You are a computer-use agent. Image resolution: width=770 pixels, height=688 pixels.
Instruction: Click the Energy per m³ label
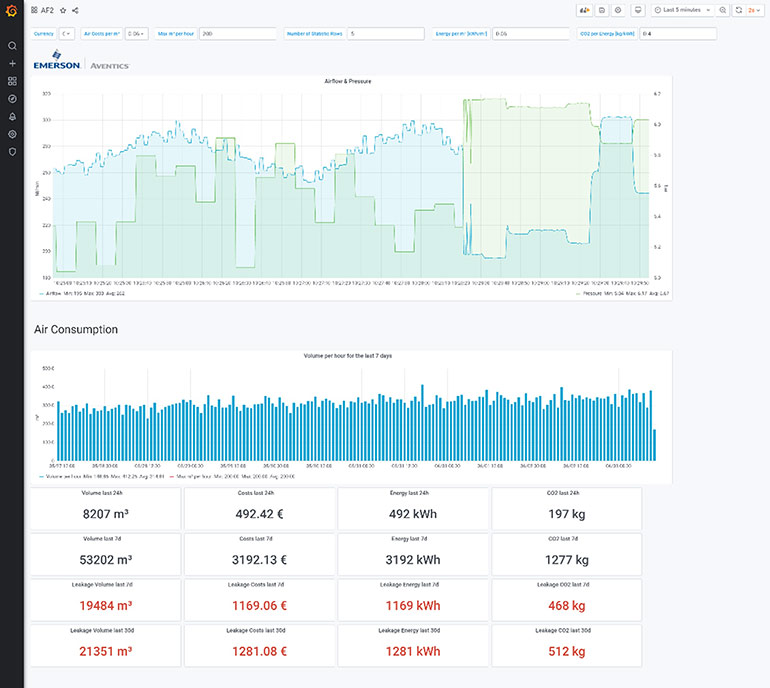[x=461, y=34]
